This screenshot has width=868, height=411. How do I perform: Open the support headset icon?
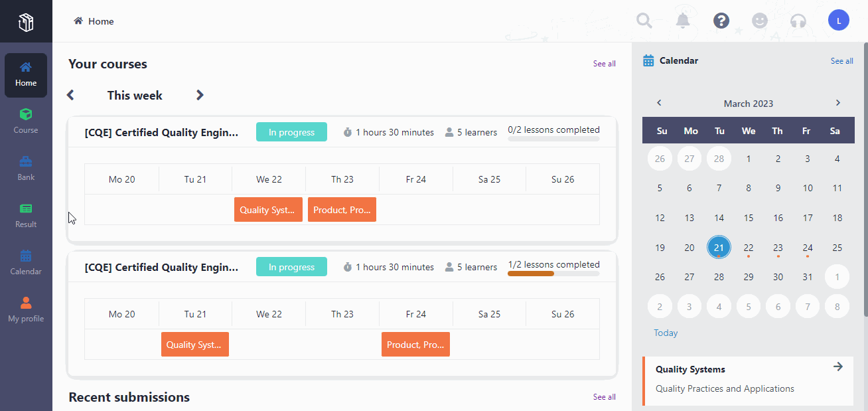[798, 21]
